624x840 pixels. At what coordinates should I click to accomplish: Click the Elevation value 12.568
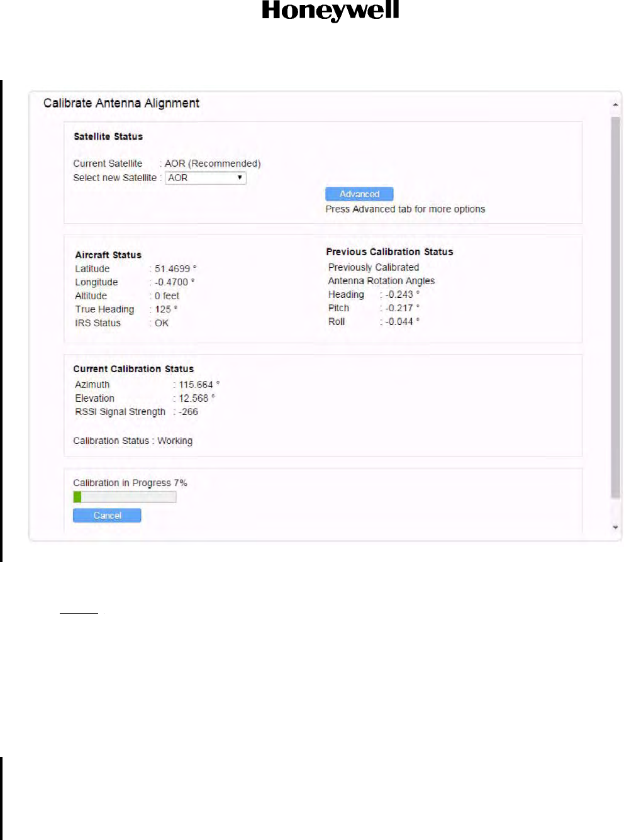[x=196, y=399]
